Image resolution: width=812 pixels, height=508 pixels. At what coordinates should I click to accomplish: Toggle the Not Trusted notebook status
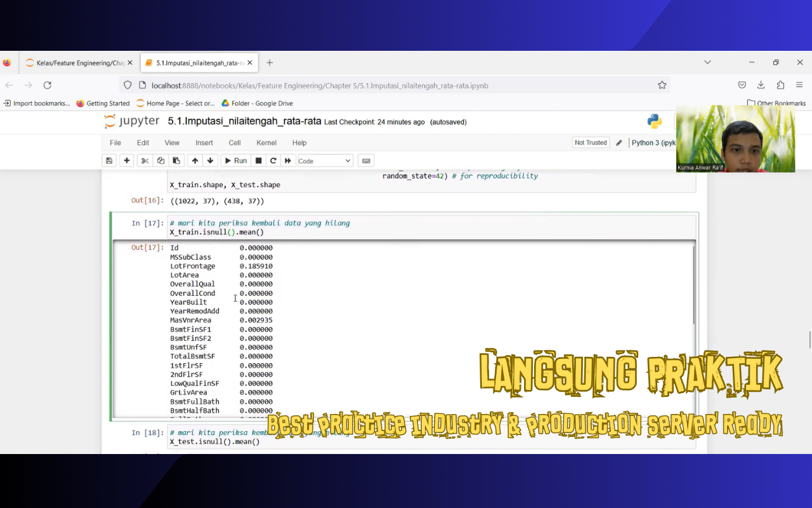click(x=590, y=143)
